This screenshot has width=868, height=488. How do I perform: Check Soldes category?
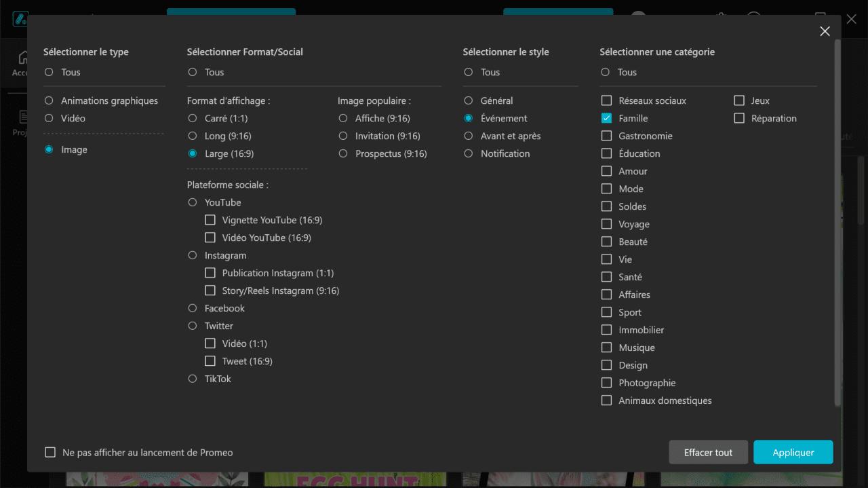click(x=607, y=206)
